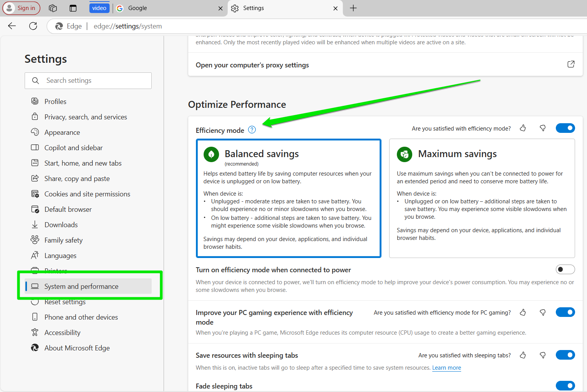Toggle efficiency mode when connected to power
This screenshot has width=587, height=392.
[565, 269]
